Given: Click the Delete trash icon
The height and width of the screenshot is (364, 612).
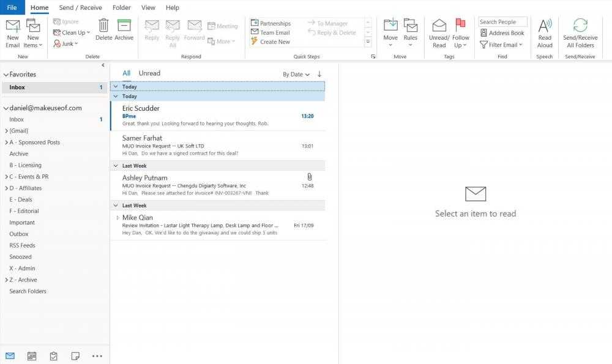Looking at the screenshot, I should pos(103,26).
